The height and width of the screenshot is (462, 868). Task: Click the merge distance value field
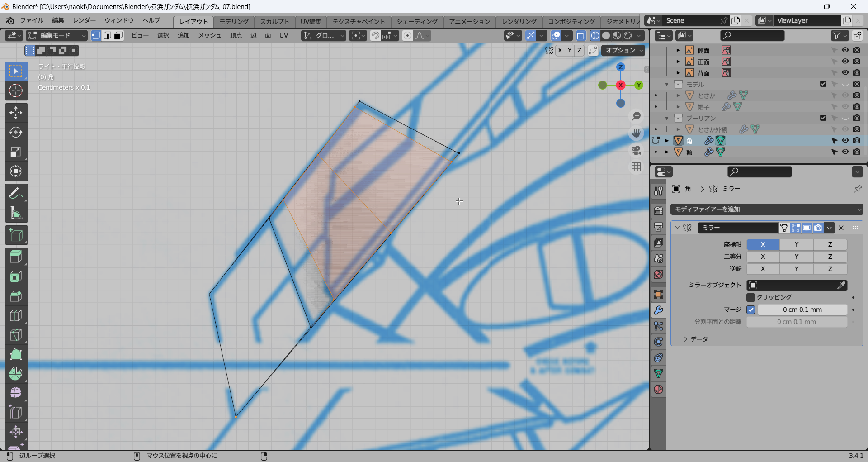(802, 310)
